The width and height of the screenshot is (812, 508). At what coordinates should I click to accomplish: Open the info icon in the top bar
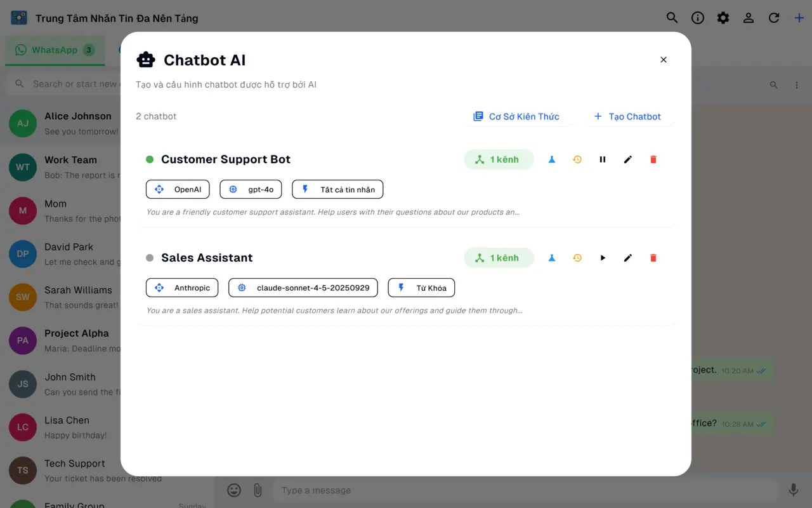[x=698, y=18]
